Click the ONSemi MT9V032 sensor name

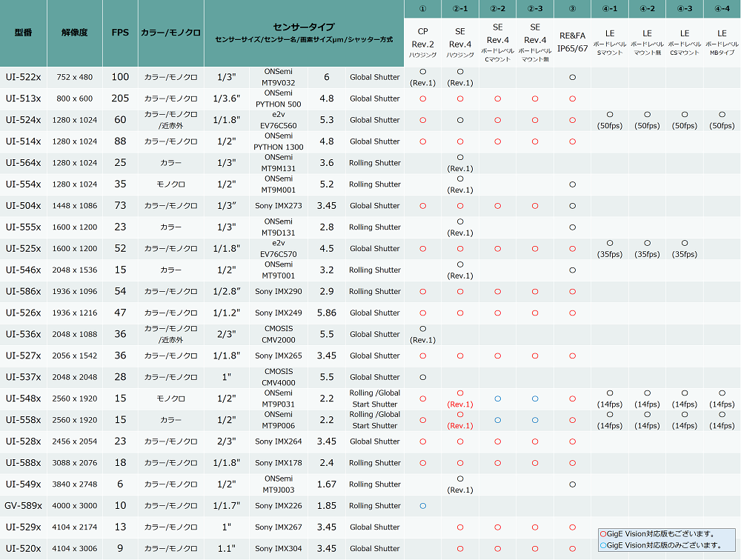coord(279,77)
